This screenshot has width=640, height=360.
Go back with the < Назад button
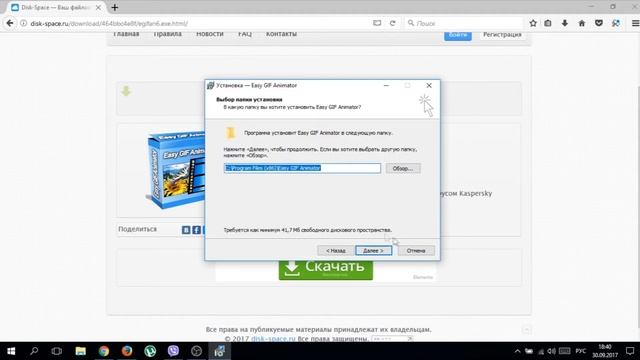click(x=336, y=251)
